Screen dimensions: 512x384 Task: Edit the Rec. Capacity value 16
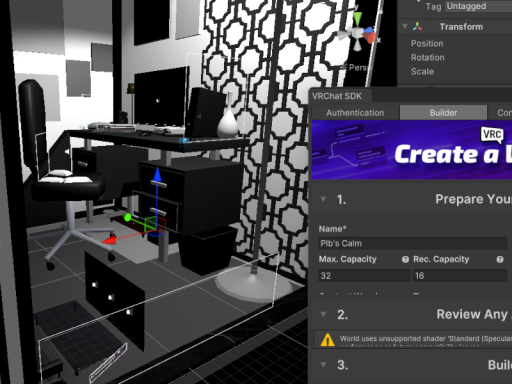tap(460, 276)
